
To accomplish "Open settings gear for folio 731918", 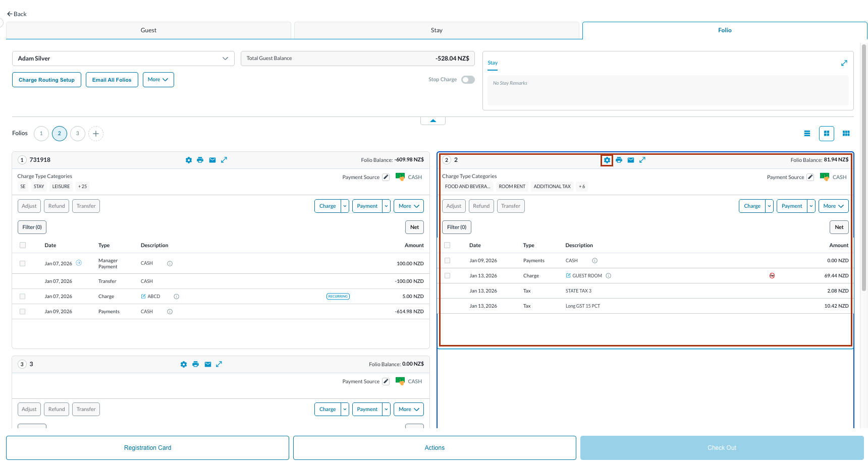I will 188,160.
